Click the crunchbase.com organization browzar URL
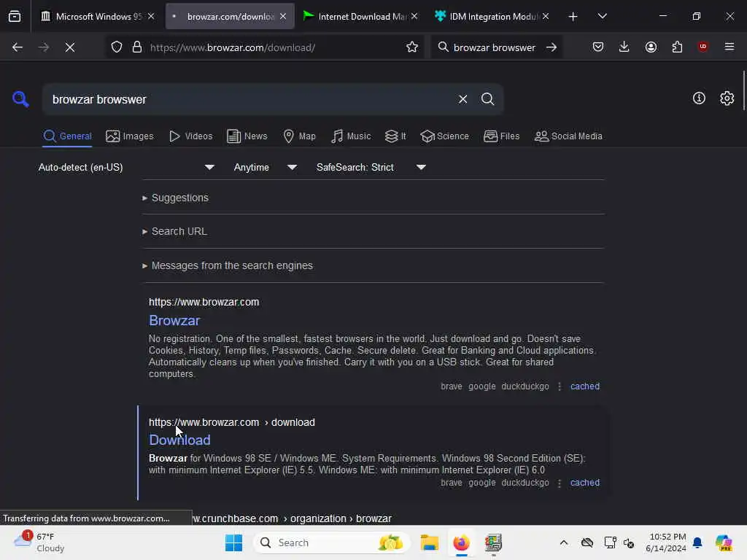The width and height of the screenshot is (747, 560). pos(292,518)
